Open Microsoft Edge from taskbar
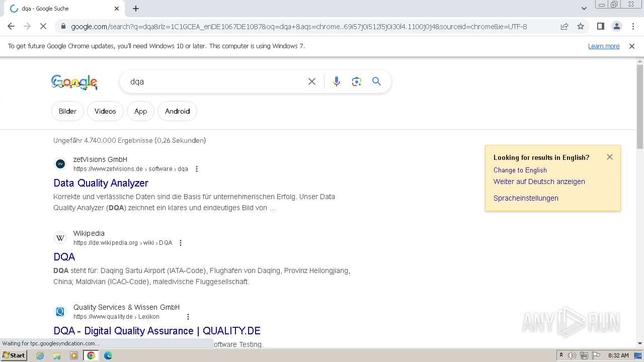 pyautogui.click(x=108, y=355)
